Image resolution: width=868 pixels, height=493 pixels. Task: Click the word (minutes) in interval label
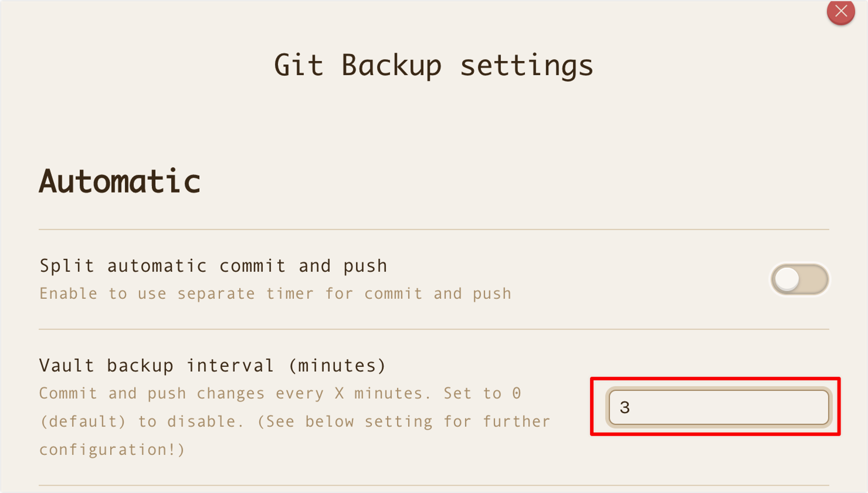click(337, 365)
